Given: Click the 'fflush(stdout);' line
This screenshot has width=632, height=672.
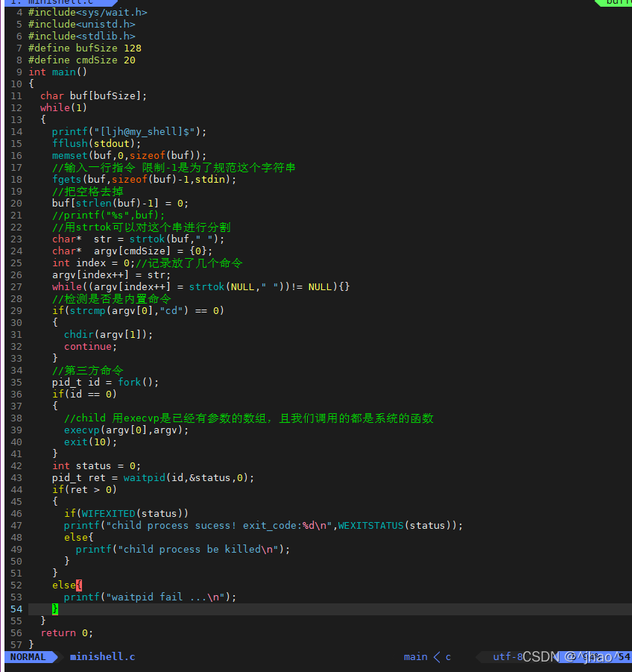Looking at the screenshot, I should tap(96, 143).
